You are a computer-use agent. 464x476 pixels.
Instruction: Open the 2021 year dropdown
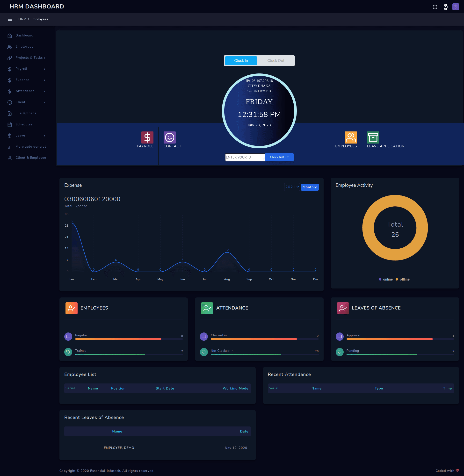(x=292, y=187)
